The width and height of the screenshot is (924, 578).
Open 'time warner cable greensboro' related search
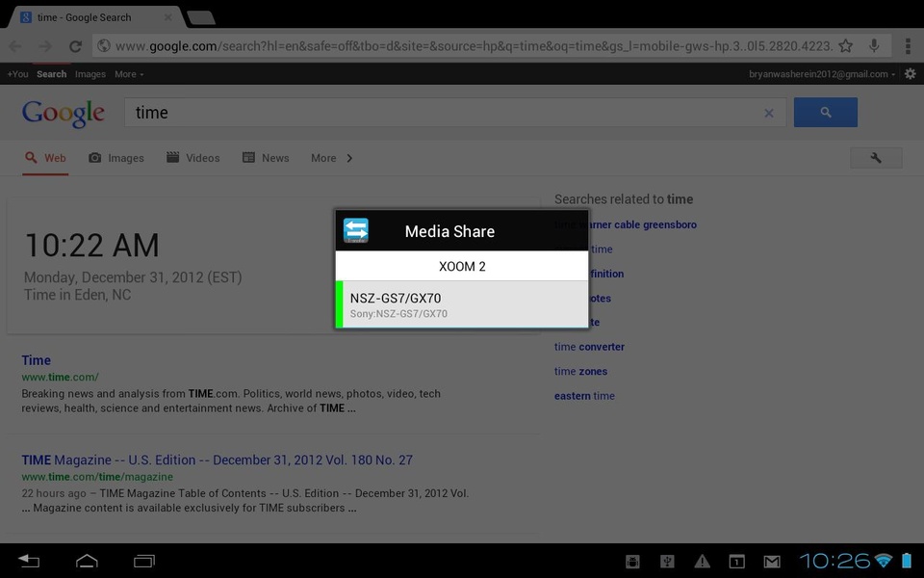click(x=626, y=224)
